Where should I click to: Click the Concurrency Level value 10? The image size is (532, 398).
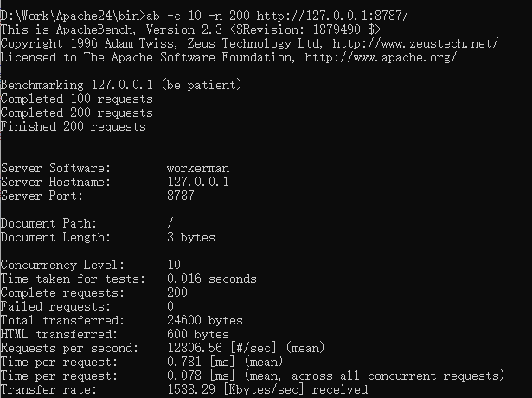pos(174,265)
